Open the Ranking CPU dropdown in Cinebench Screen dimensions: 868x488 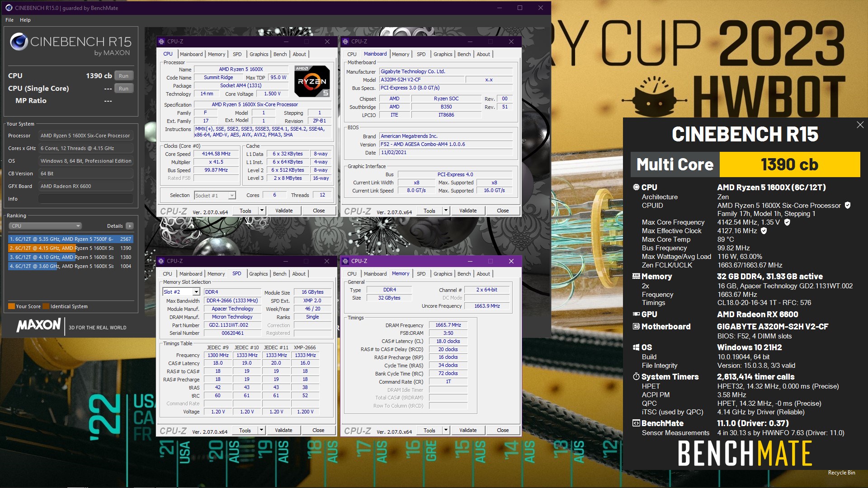(x=46, y=226)
